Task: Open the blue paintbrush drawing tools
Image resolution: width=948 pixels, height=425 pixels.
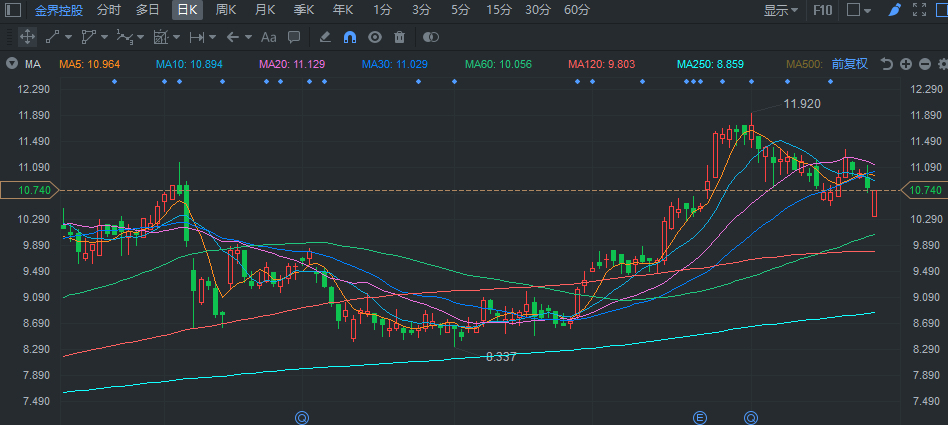Action: click(895, 10)
